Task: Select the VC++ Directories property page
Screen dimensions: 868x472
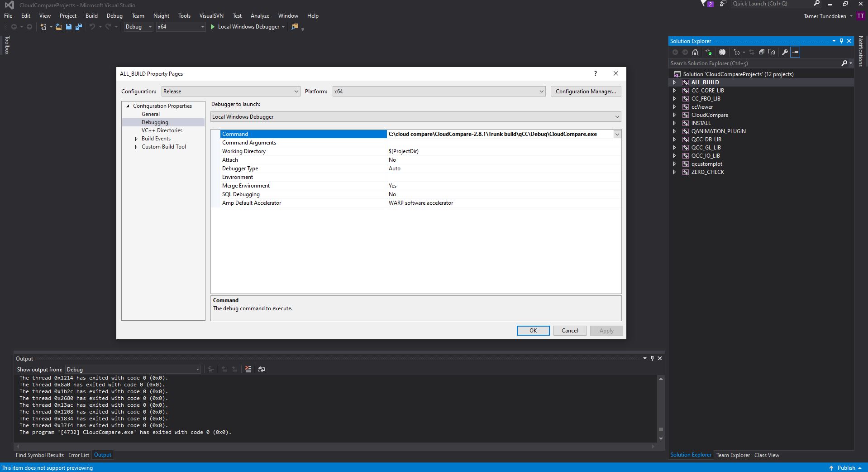Action: point(162,130)
